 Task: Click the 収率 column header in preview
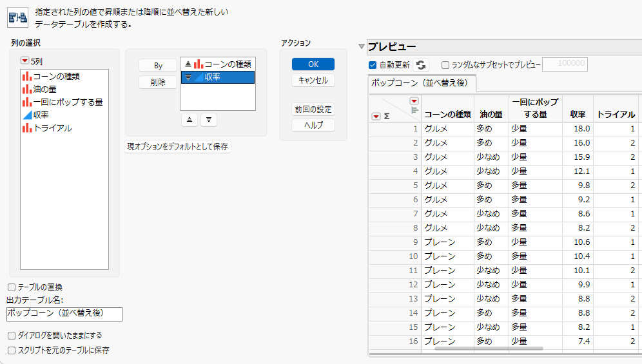tap(578, 115)
